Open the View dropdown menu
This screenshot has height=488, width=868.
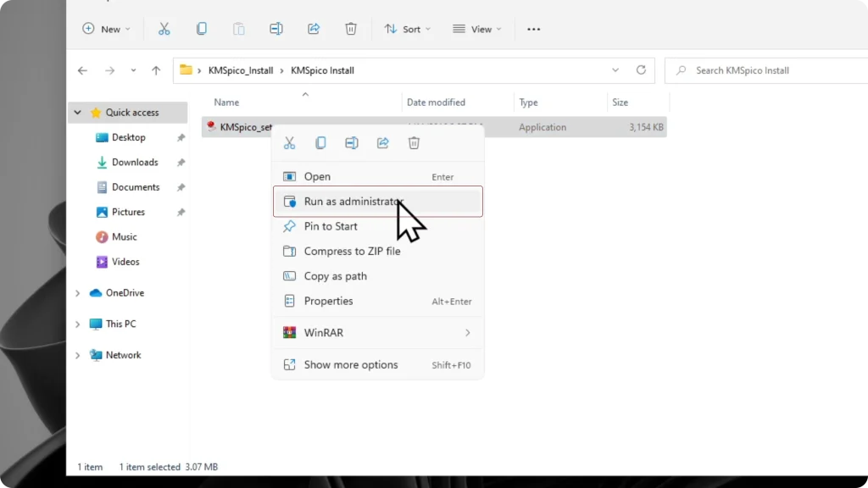point(476,29)
